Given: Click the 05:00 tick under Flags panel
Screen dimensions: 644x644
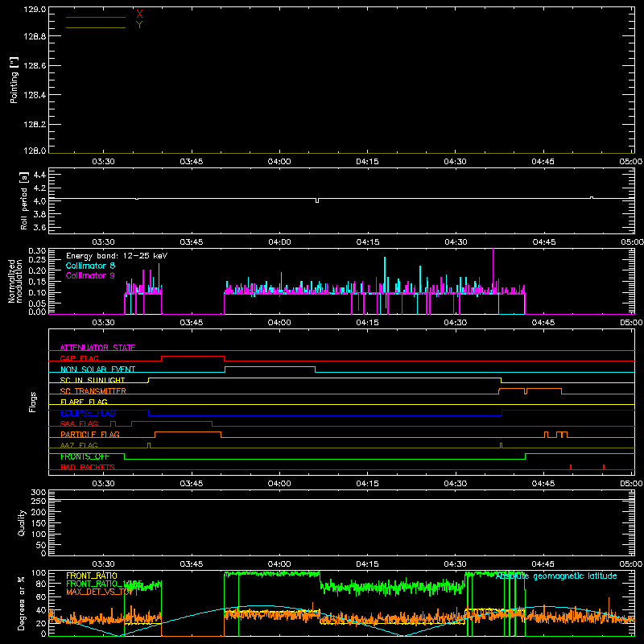Looking at the screenshot, I should 631,484.
